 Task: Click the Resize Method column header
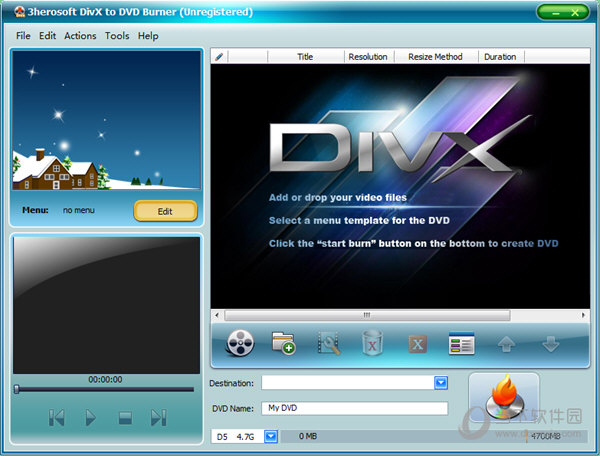pos(435,57)
